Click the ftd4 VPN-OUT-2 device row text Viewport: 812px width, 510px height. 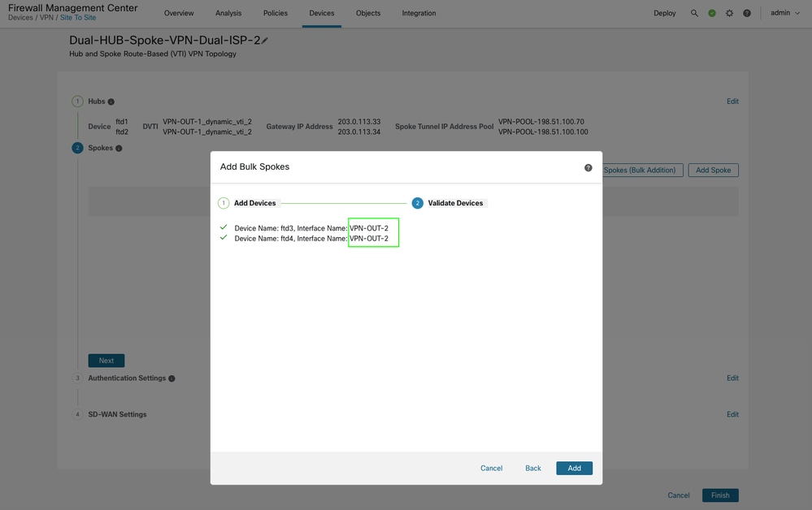coord(311,239)
